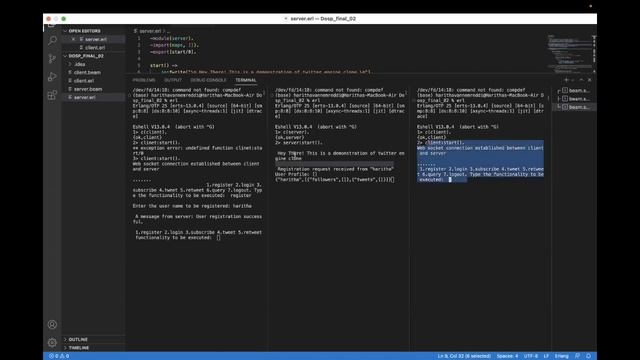Select the second beam terminal in list
This screenshot has height=360, width=640.
[575, 99]
